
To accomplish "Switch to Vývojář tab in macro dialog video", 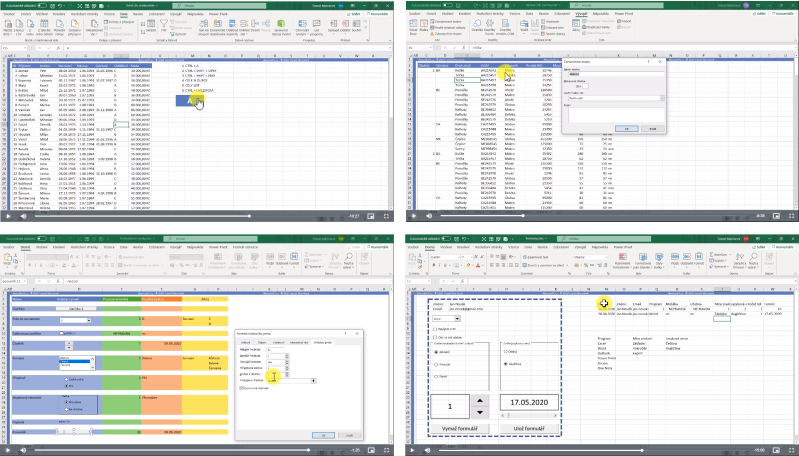I will tap(580, 14).
